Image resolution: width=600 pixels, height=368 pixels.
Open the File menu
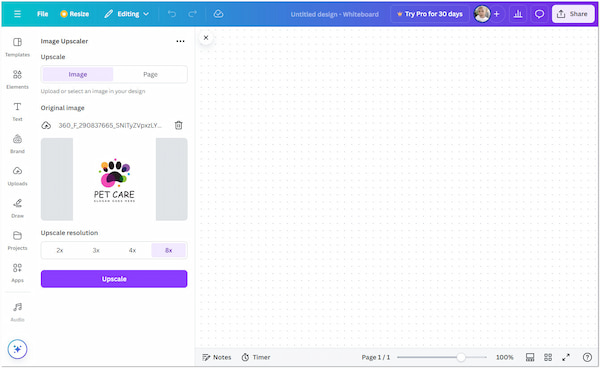tap(42, 14)
